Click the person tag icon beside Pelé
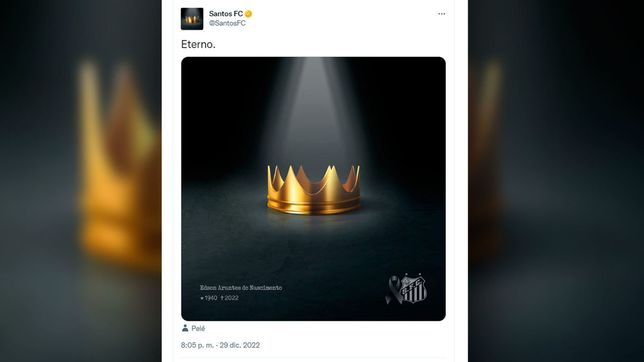The image size is (644, 362). coord(185,328)
